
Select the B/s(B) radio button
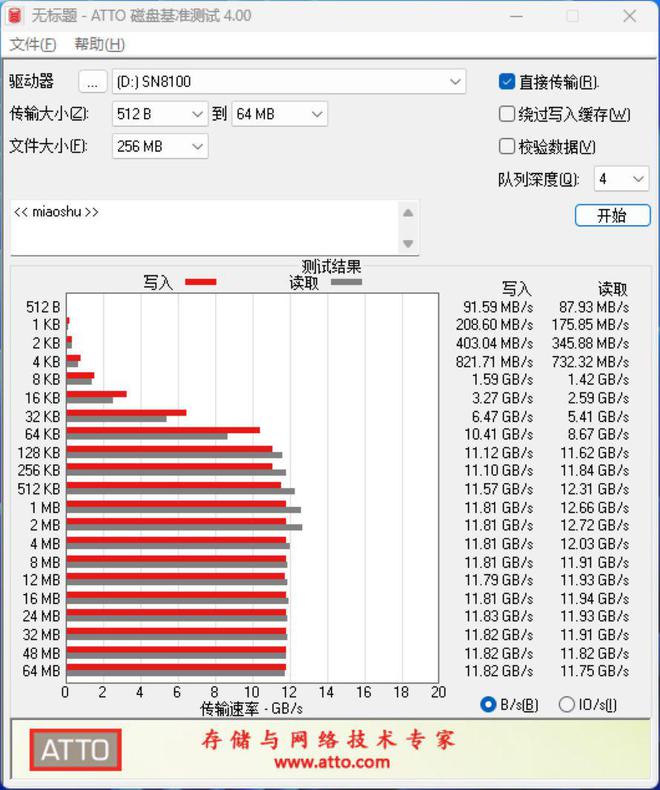pos(488,704)
